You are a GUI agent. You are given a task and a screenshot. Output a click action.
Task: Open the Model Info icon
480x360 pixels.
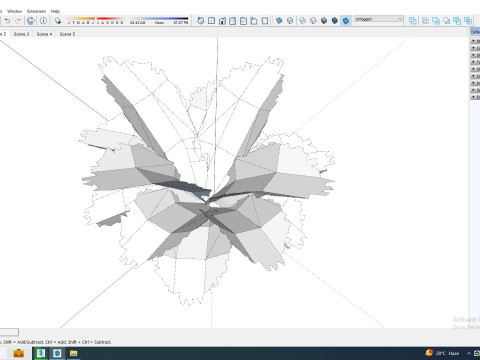pos(43,21)
